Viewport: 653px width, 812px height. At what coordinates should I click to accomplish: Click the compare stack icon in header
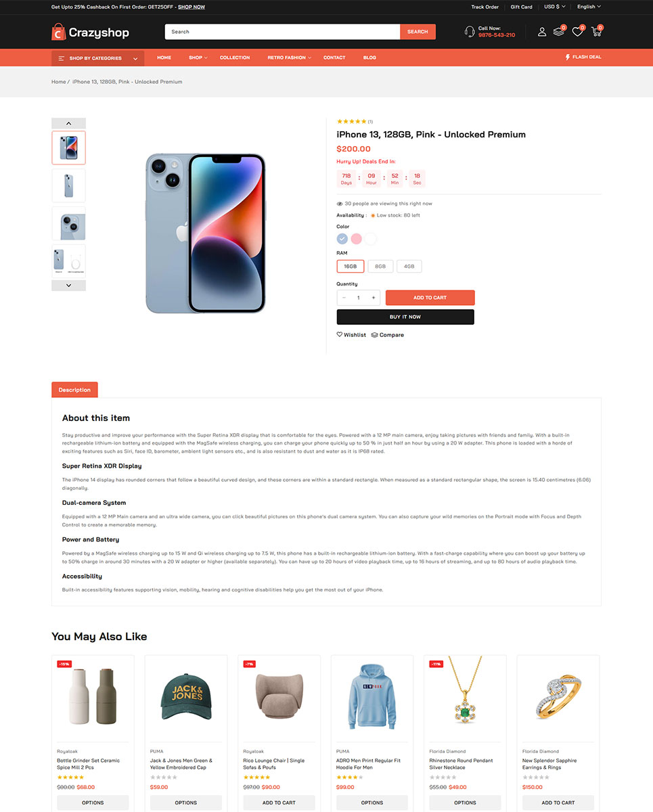559,31
